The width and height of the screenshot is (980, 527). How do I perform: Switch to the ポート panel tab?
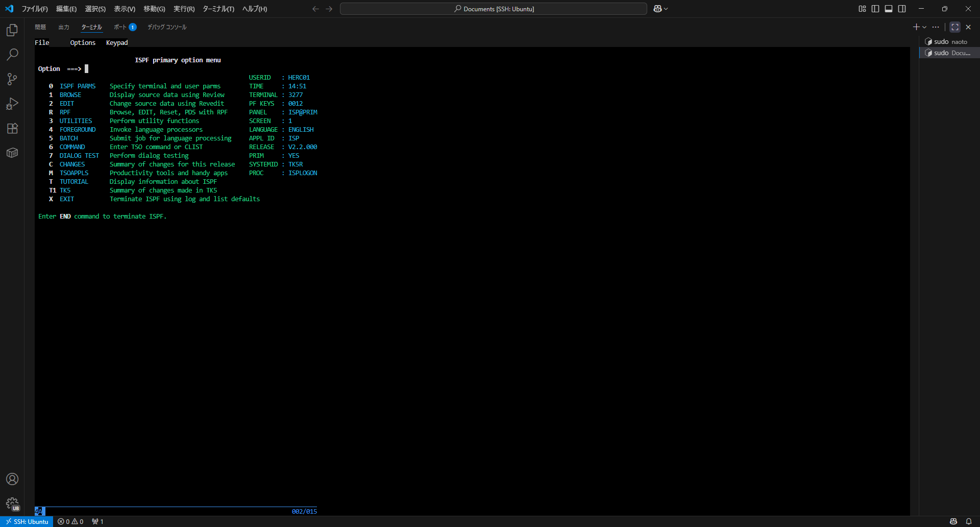(x=125, y=27)
